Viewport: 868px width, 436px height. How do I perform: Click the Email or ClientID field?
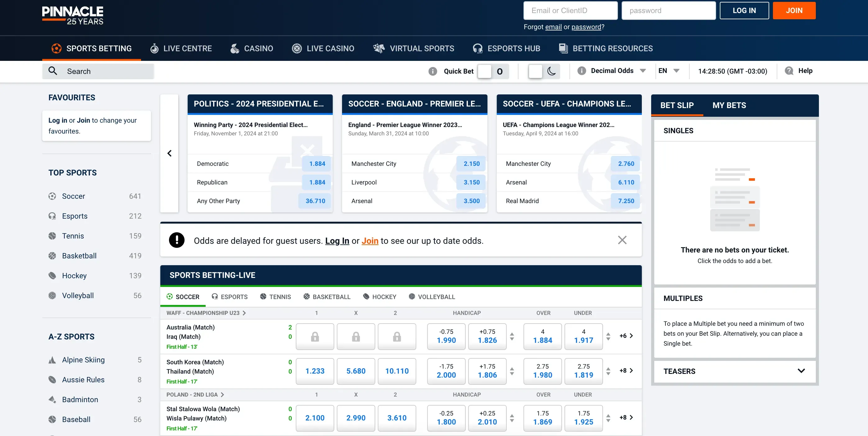point(570,11)
